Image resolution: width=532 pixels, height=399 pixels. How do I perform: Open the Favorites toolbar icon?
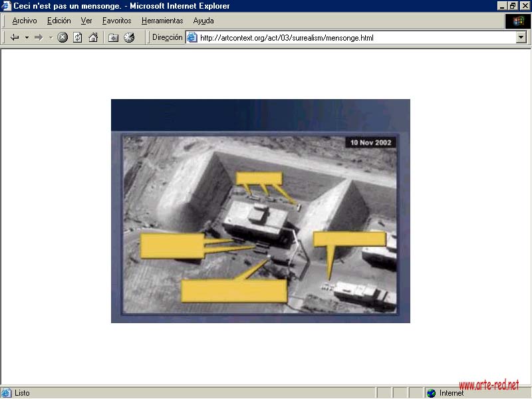pyautogui.click(x=114, y=38)
